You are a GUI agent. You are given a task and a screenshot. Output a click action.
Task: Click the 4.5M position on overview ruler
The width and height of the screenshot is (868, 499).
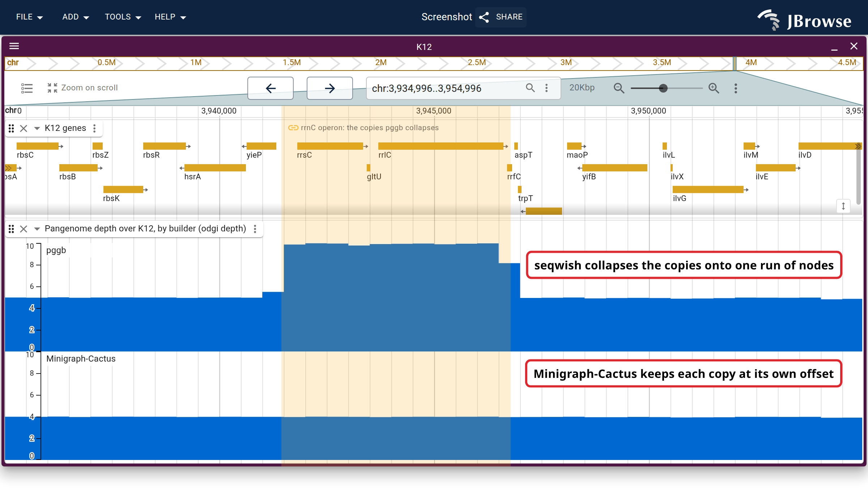pos(847,63)
